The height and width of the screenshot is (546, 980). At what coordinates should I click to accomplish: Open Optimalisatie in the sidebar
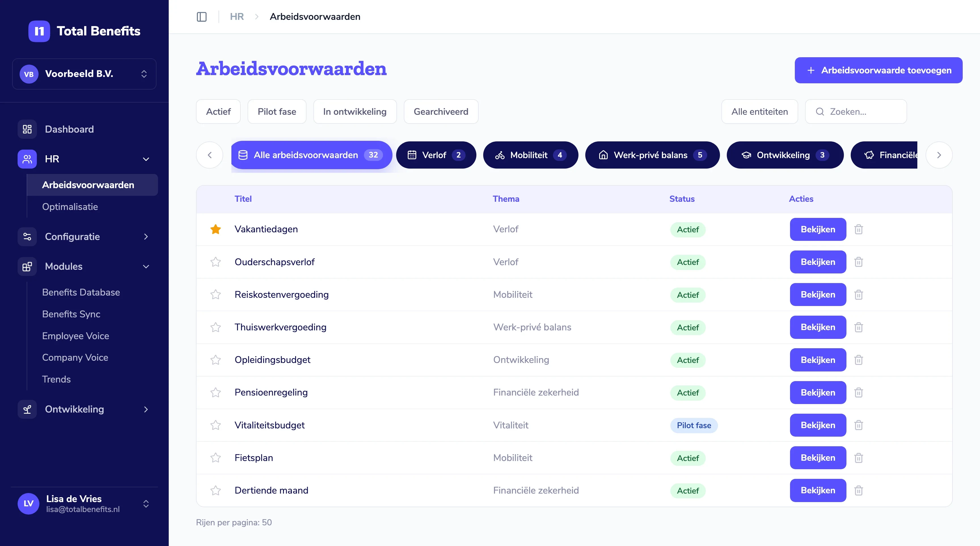pos(70,207)
